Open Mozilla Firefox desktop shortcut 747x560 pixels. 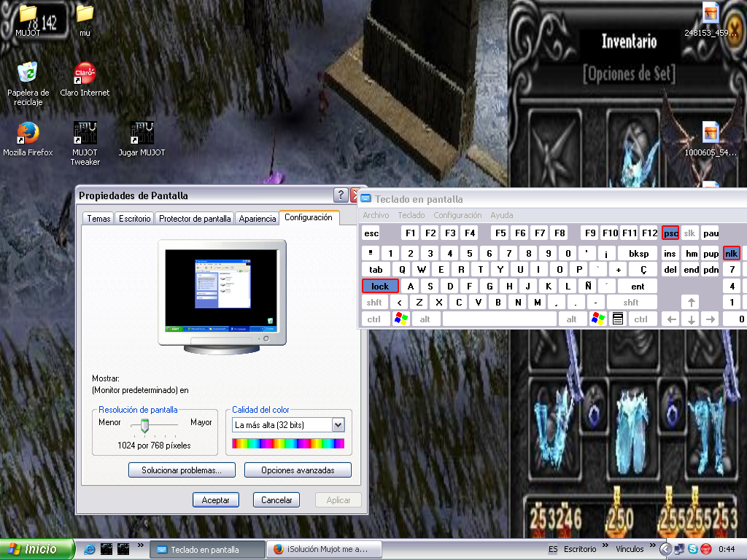[28, 133]
